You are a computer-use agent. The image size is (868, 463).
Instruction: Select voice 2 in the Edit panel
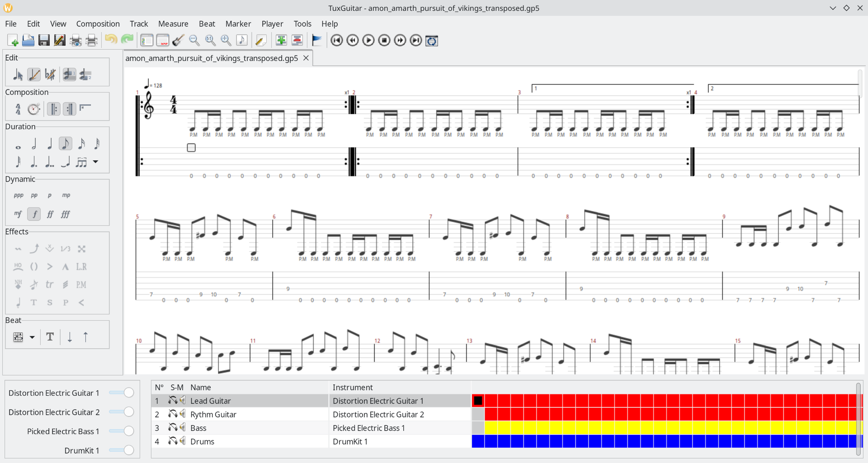[x=85, y=75]
